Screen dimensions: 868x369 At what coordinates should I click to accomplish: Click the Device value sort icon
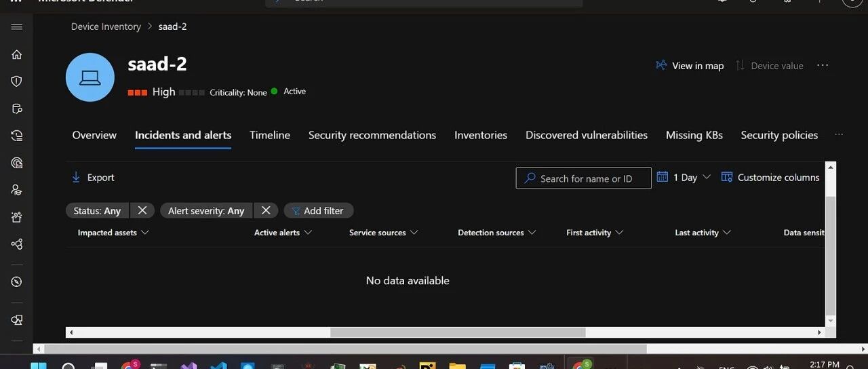coord(740,65)
